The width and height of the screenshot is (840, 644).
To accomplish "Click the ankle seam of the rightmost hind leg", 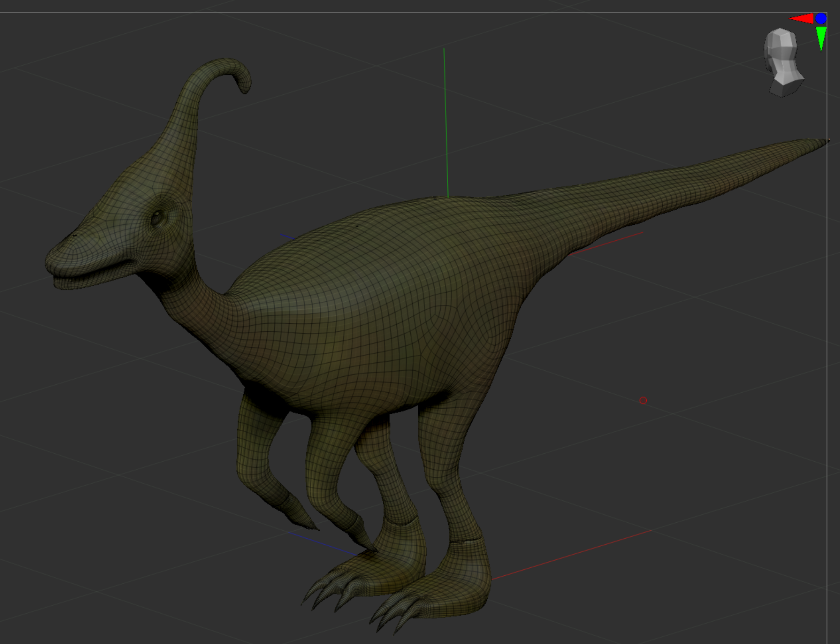I will tap(466, 541).
